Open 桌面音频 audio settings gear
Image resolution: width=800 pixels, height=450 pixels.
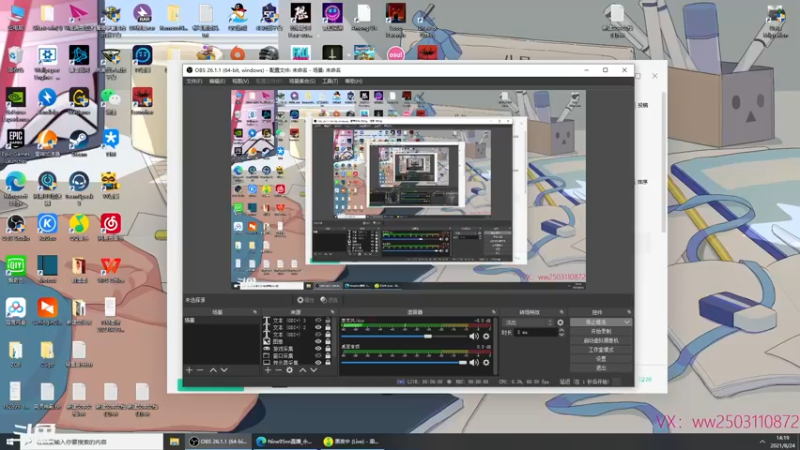coord(486,362)
